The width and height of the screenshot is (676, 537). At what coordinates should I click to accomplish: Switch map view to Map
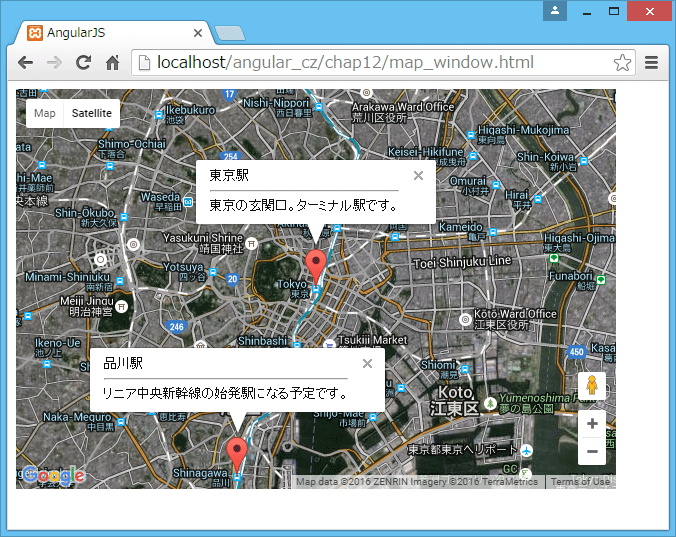pos(44,113)
